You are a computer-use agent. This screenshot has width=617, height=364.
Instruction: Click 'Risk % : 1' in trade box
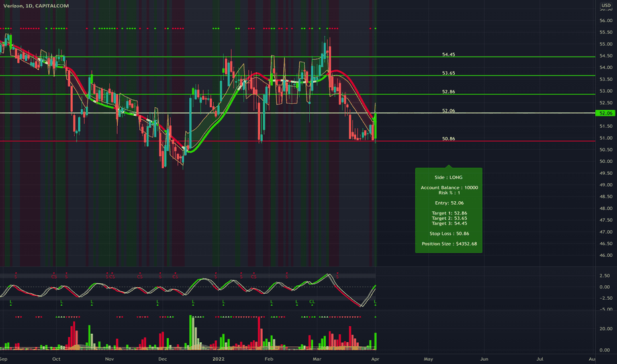(x=450, y=193)
